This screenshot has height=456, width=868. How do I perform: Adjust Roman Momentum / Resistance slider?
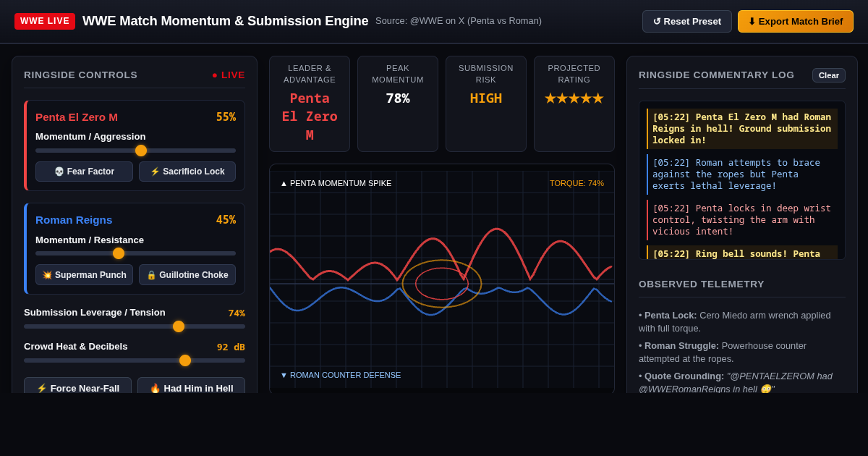(x=135, y=253)
